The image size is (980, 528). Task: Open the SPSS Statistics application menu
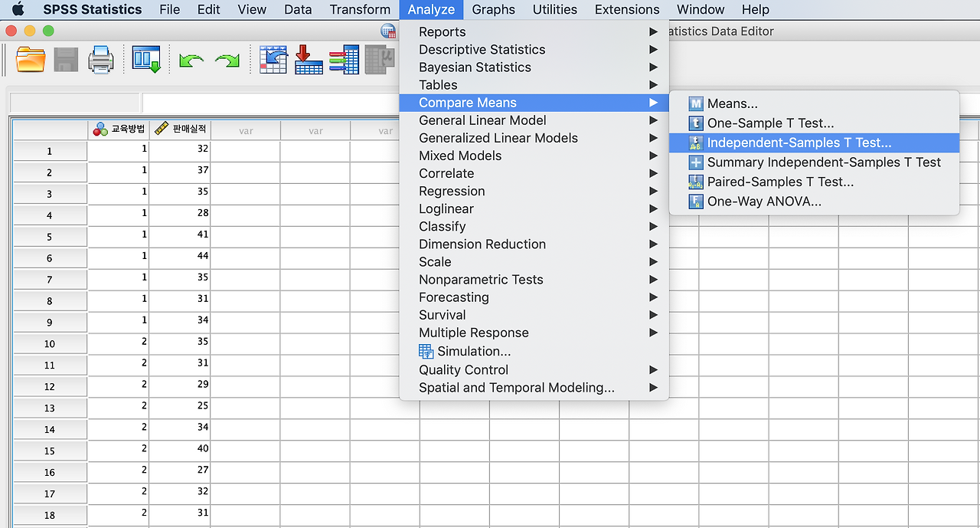(92, 9)
